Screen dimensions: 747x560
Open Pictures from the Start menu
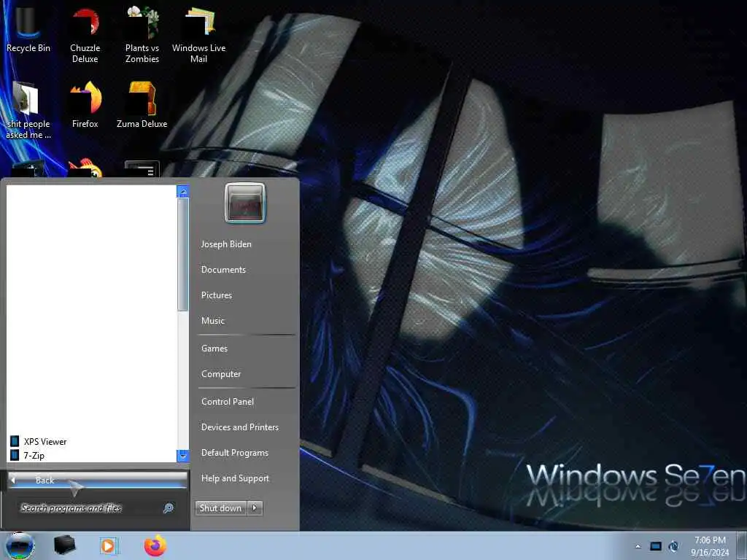(x=217, y=295)
